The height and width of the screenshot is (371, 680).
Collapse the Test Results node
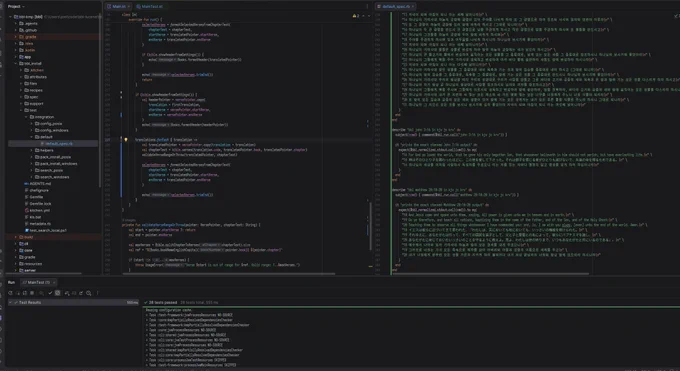10,302
